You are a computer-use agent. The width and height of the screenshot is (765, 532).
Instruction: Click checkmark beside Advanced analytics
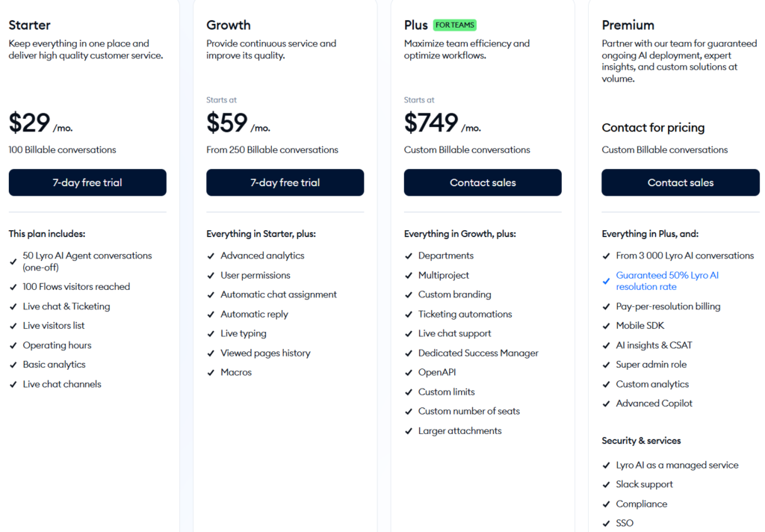coord(211,256)
